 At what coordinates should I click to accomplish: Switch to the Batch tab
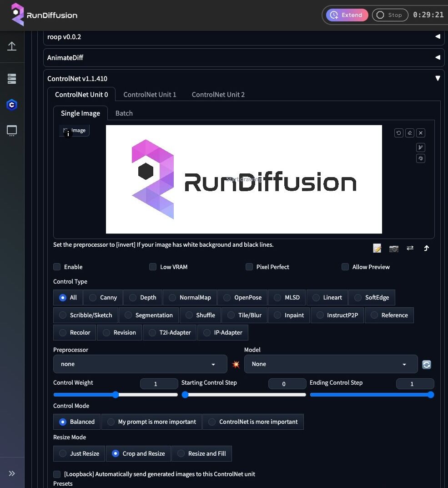tap(124, 113)
